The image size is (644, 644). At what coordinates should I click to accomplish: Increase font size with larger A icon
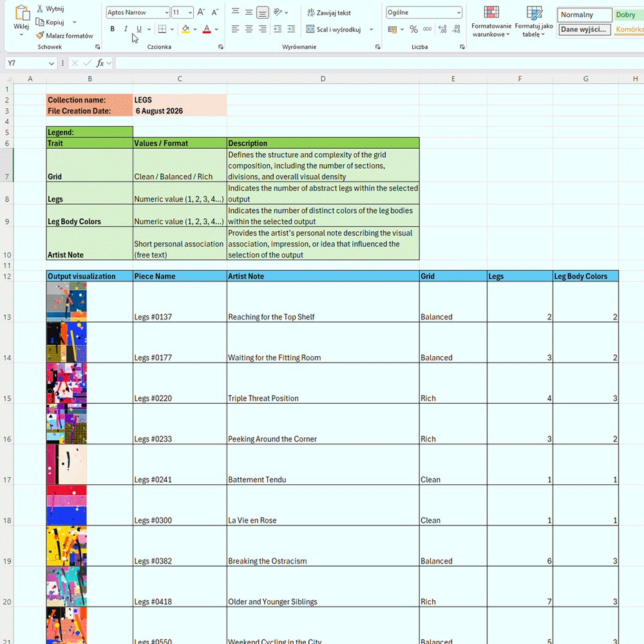pos(201,12)
